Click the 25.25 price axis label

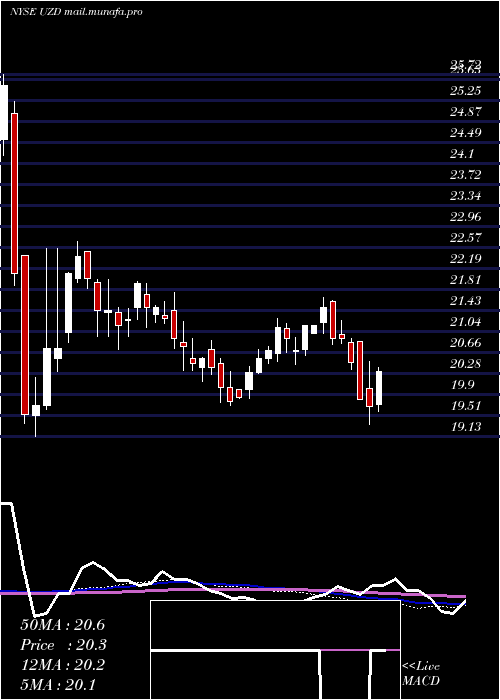(x=466, y=92)
